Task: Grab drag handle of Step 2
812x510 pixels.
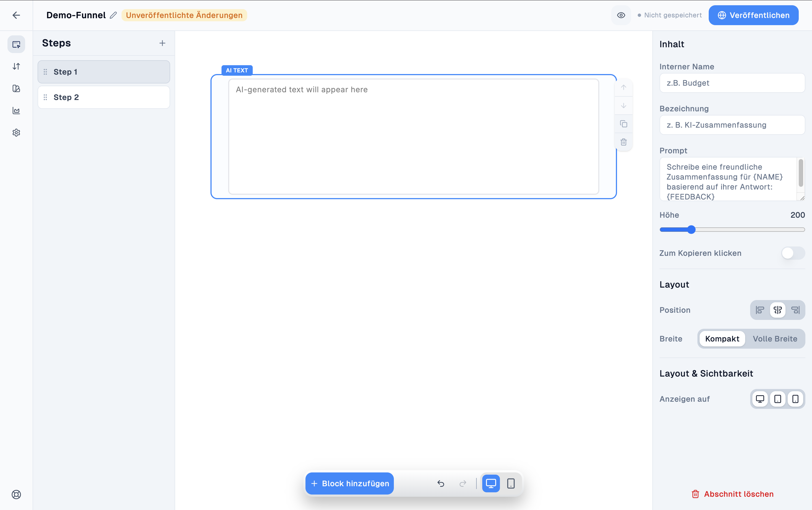Action: [45, 97]
